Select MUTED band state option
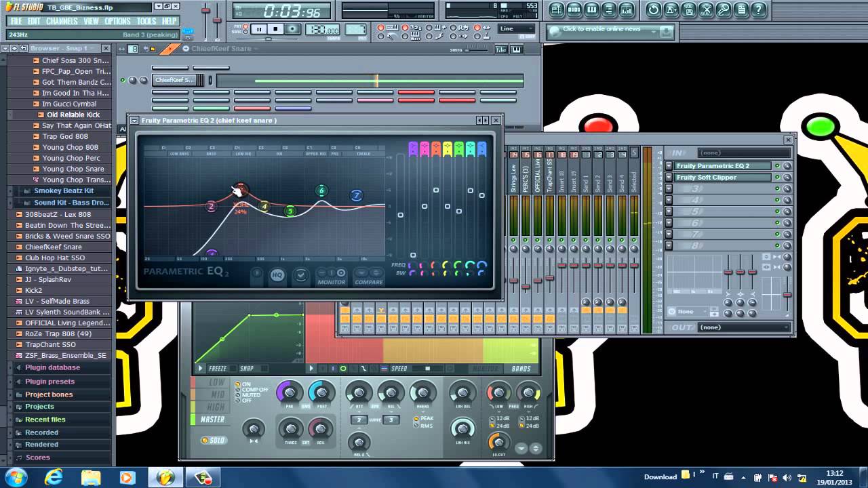 [248, 395]
